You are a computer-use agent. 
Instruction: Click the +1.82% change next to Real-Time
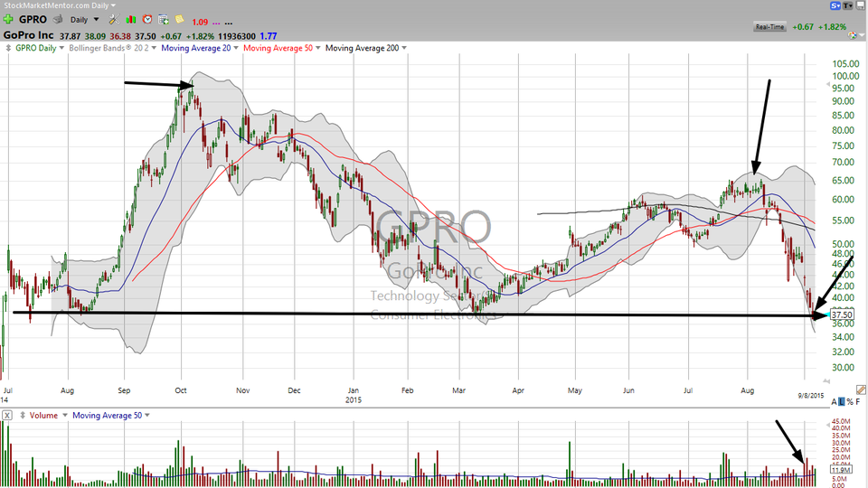pyautogui.click(x=833, y=26)
